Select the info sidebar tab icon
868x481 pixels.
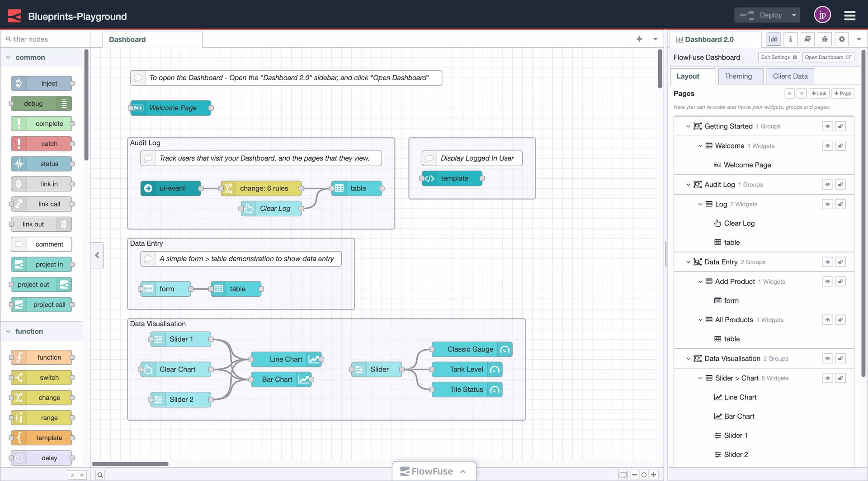click(790, 39)
